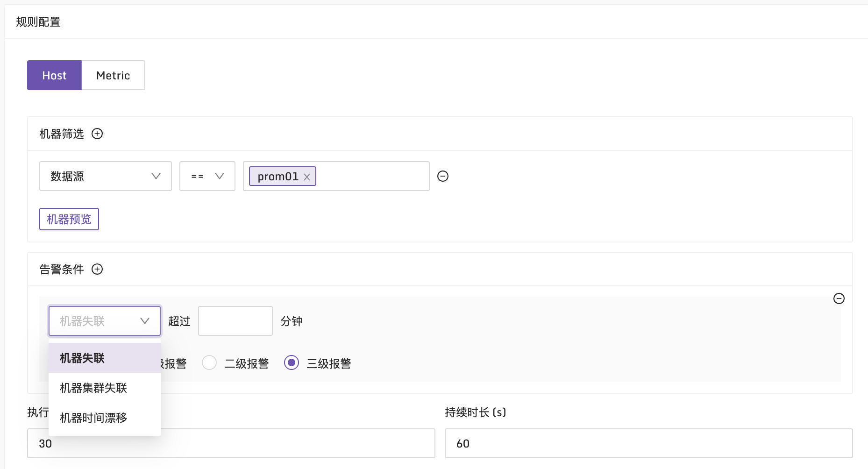The height and width of the screenshot is (469, 868).
Task: Remove the 数据源 filter row
Action: click(443, 176)
